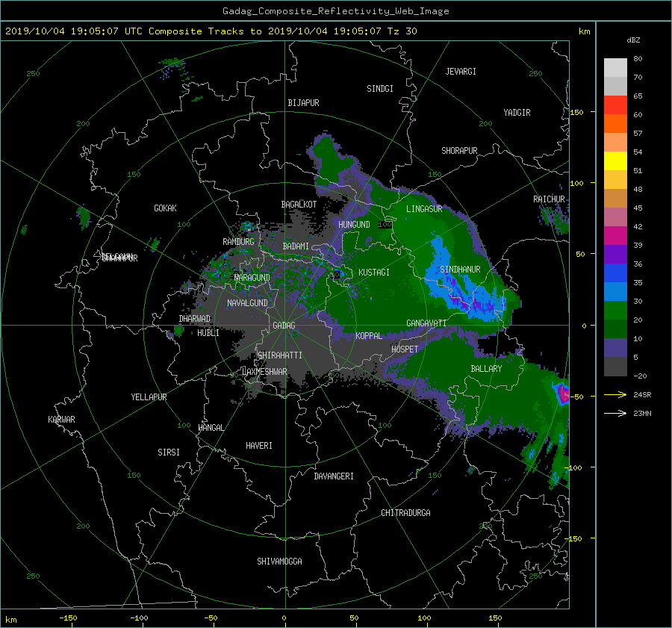Click the RAICHUR city label
Screen dimensions: 672x628
(x=549, y=199)
